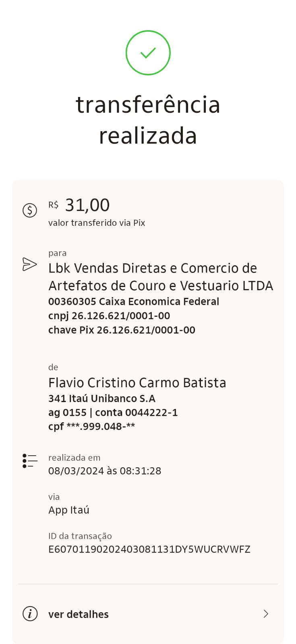Click the green success checkmark icon

[x=148, y=53]
